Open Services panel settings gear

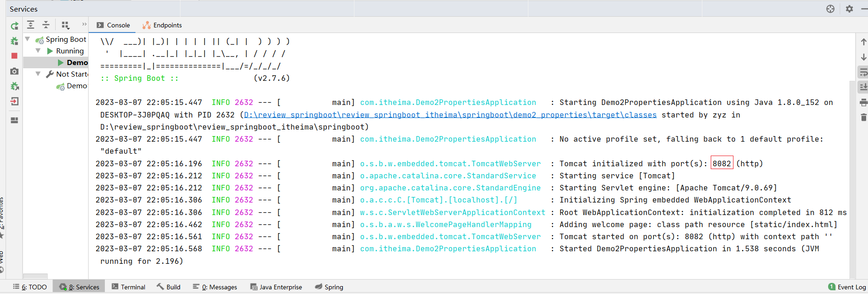click(849, 9)
